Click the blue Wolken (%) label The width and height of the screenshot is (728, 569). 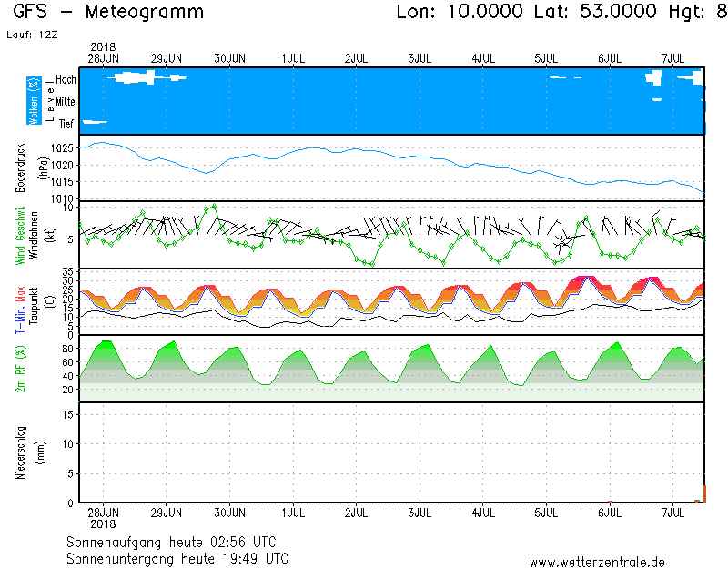(x=35, y=100)
